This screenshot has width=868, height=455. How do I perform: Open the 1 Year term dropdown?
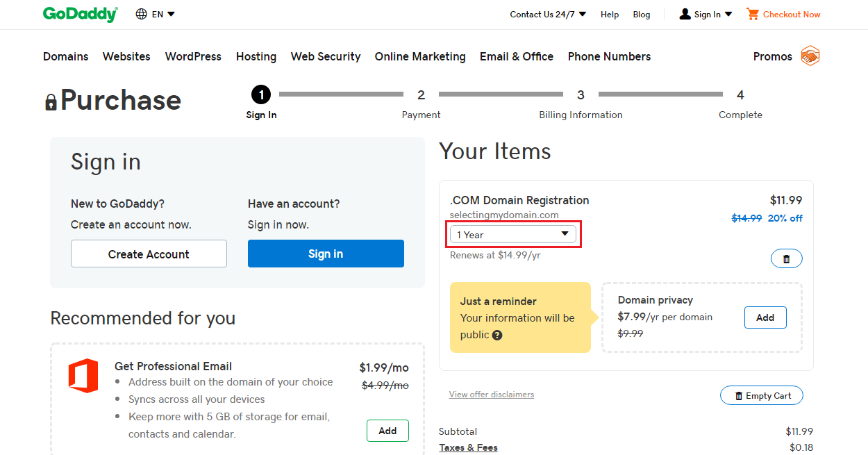coord(513,235)
